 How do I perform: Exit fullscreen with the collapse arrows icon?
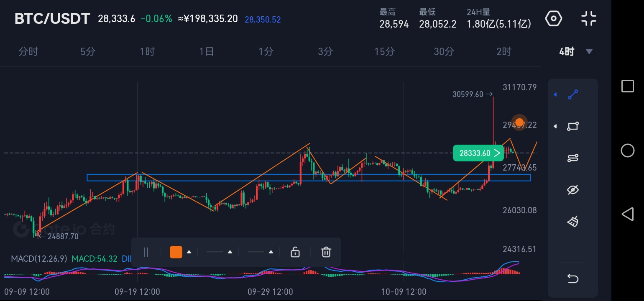(588, 19)
